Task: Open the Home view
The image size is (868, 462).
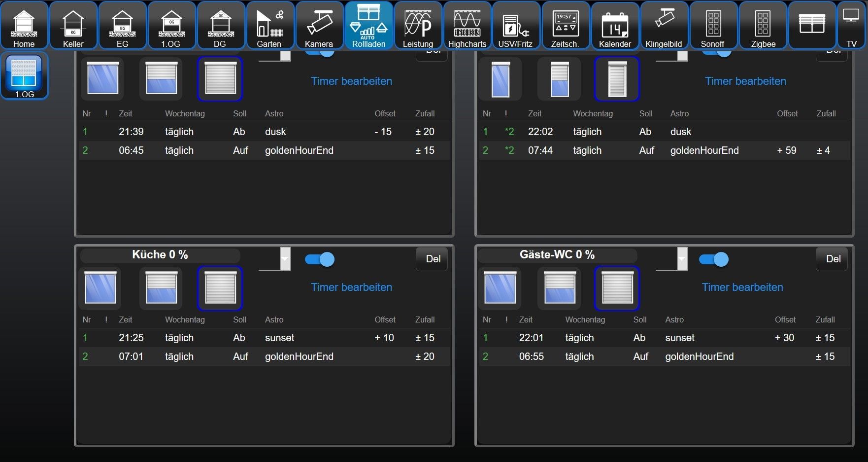Action: (x=24, y=25)
